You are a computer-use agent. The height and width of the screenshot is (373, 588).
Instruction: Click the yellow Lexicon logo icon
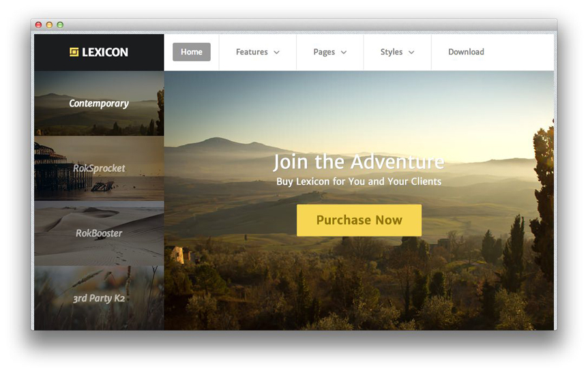click(x=74, y=52)
